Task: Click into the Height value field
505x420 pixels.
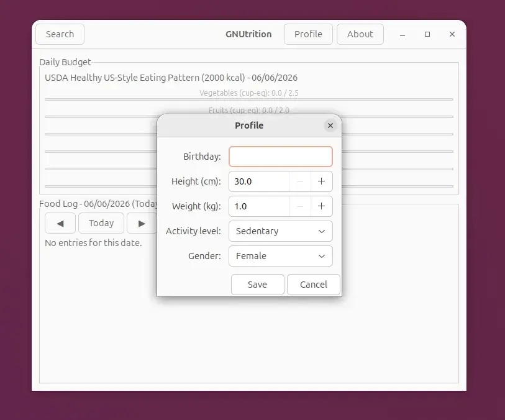Action: [x=259, y=181]
